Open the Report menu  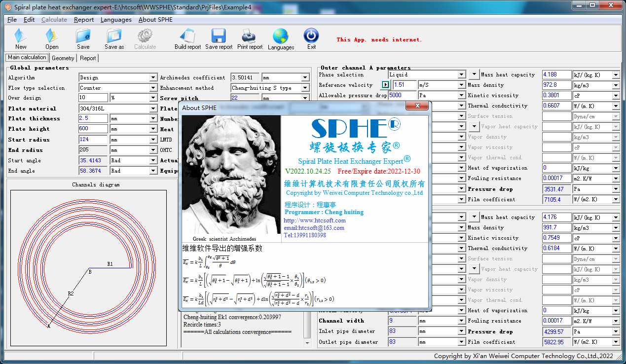tap(84, 20)
